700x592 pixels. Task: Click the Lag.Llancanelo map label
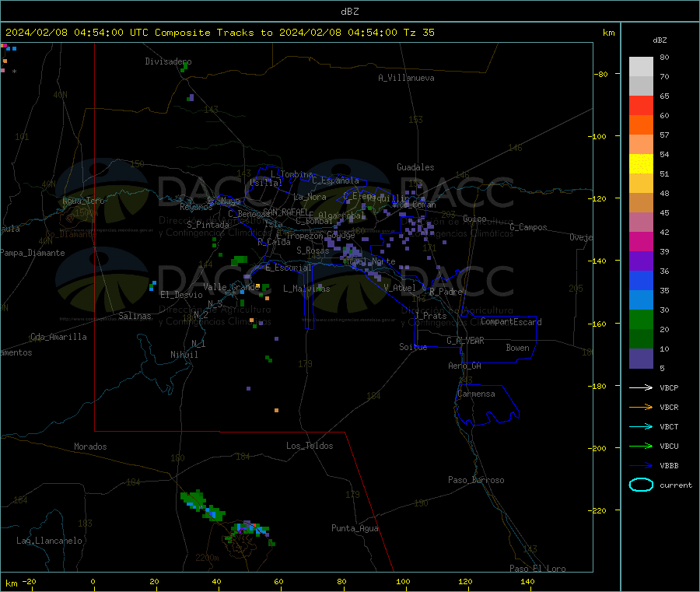(49, 541)
